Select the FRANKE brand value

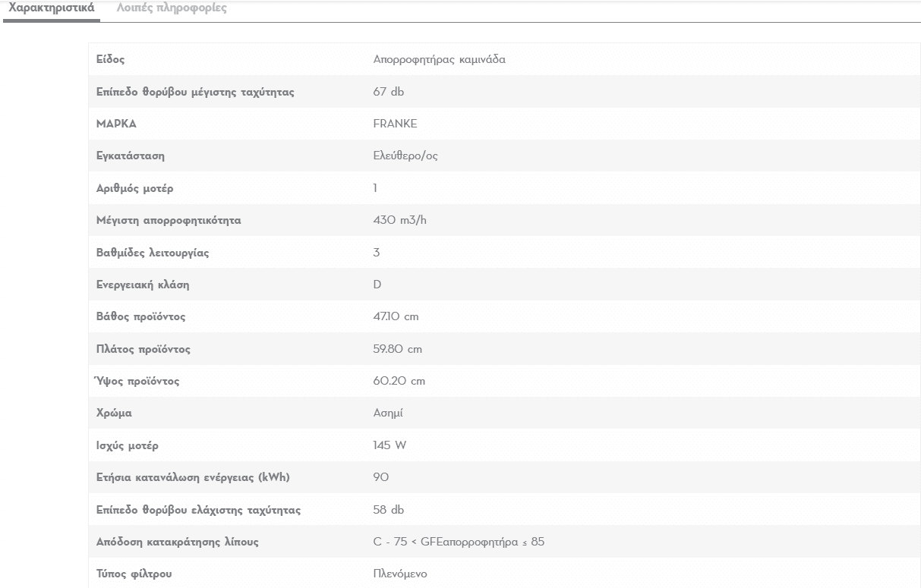[x=395, y=124]
